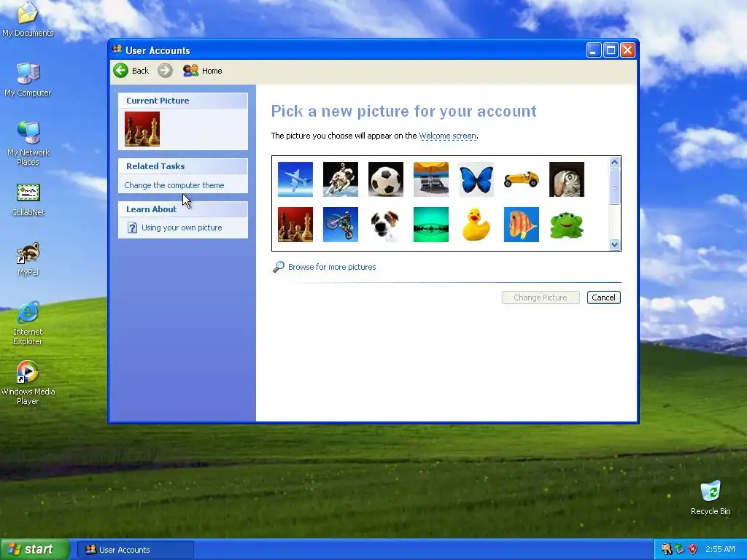Pick the rubber duck picture
Image resolution: width=747 pixels, height=560 pixels.
coord(476,225)
